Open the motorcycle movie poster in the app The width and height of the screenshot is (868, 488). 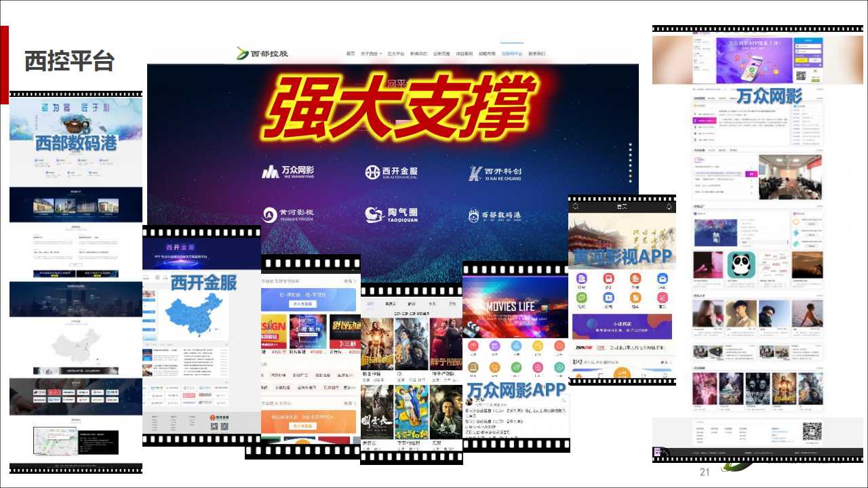tap(377, 344)
